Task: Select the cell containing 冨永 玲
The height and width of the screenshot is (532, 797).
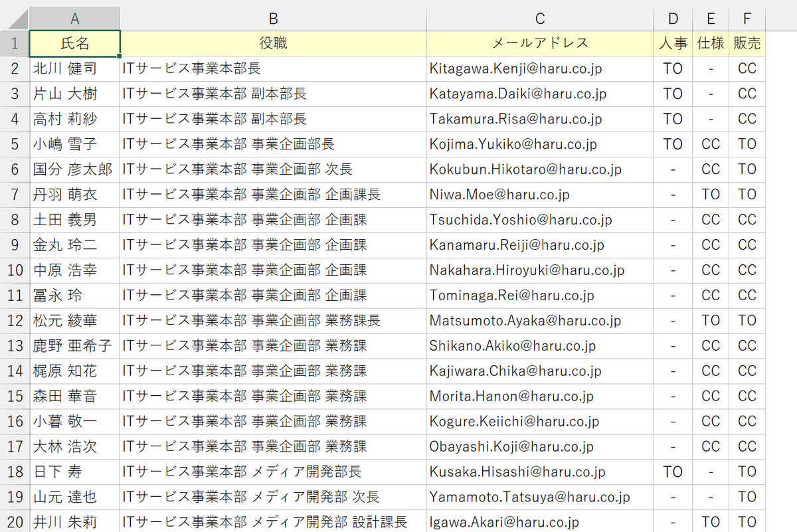Action: [x=75, y=296]
